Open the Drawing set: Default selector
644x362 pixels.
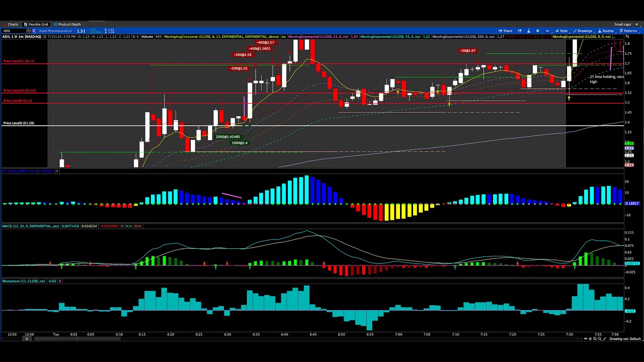click(x=625, y=338)
